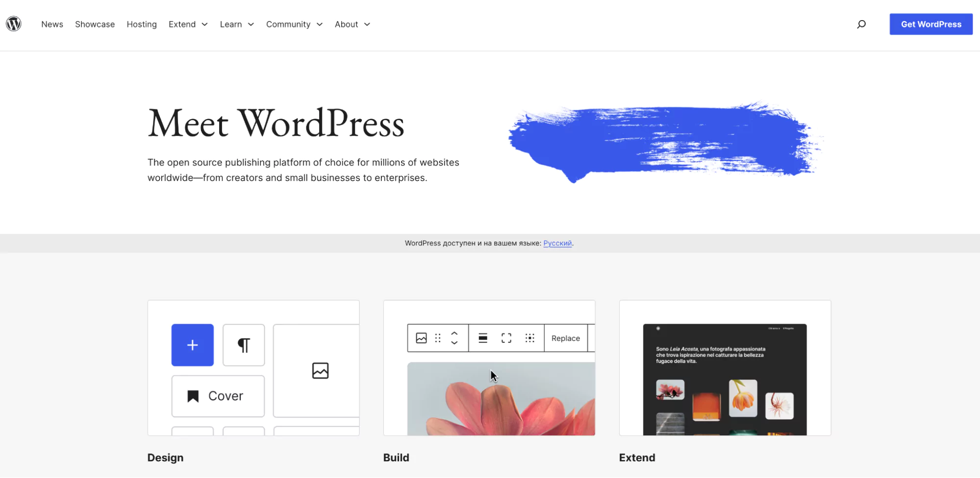Click the Cover block button

pyautogui.click(x=218, y=396)
